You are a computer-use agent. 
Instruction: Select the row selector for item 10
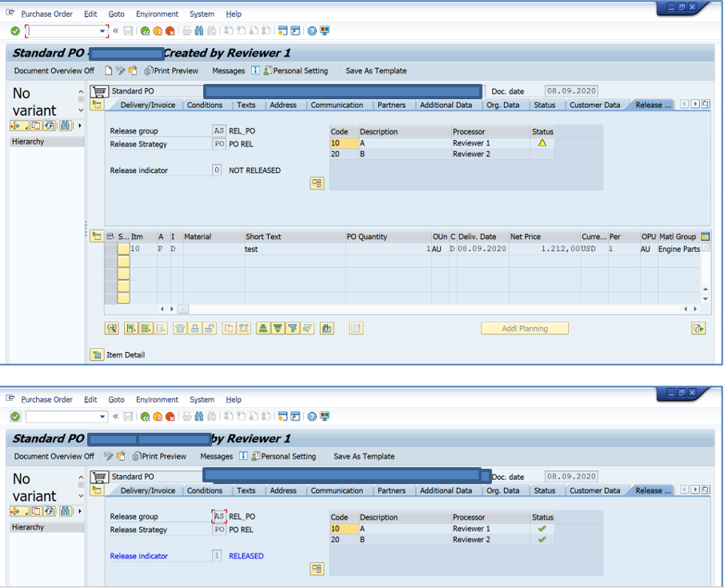tap(110, 249)
